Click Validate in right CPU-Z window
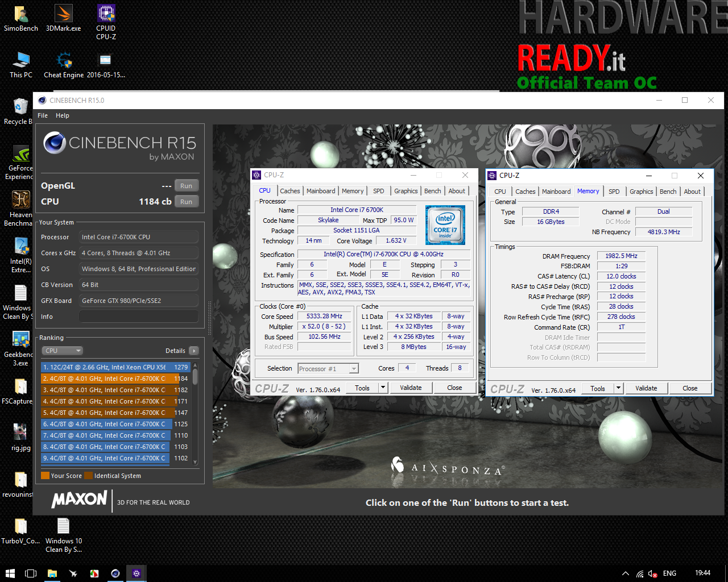Viewport: 728px width, 582px height. coord(646,389)
